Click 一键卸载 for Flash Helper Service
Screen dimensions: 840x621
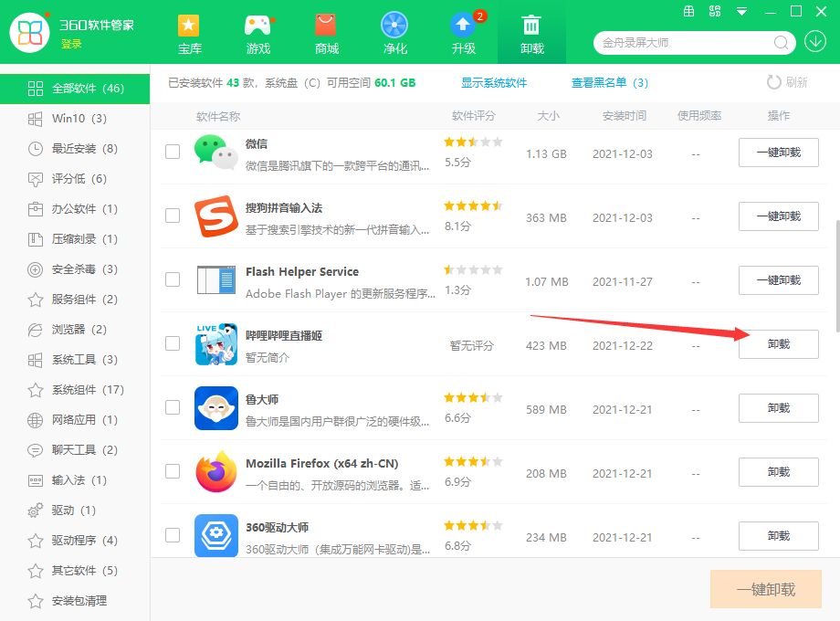pyautogui.click(x=779, y=280)
